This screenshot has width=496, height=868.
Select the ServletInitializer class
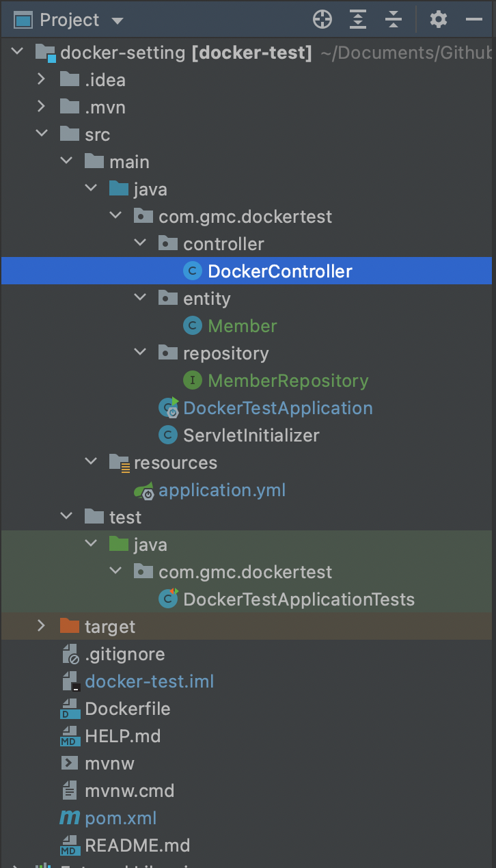point(251,435)
